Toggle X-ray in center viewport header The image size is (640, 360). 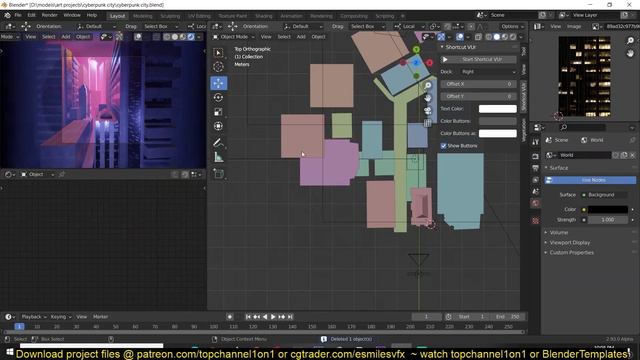[478, 37]
